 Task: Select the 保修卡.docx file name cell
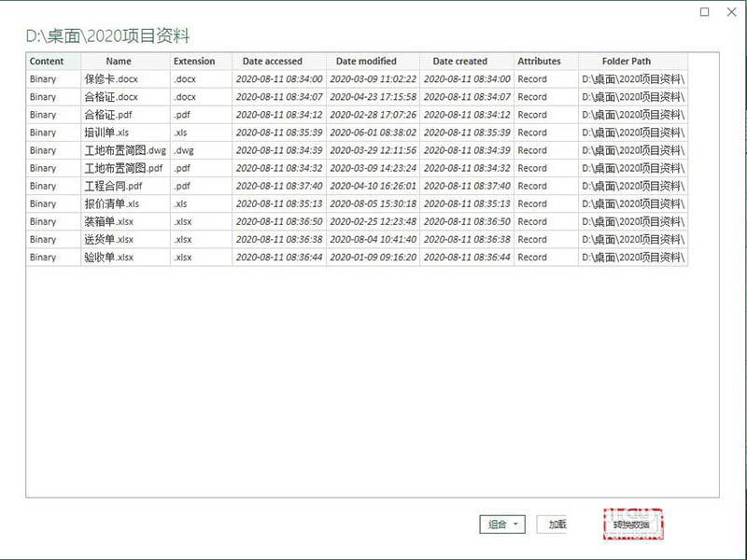(x=111, y=79)
